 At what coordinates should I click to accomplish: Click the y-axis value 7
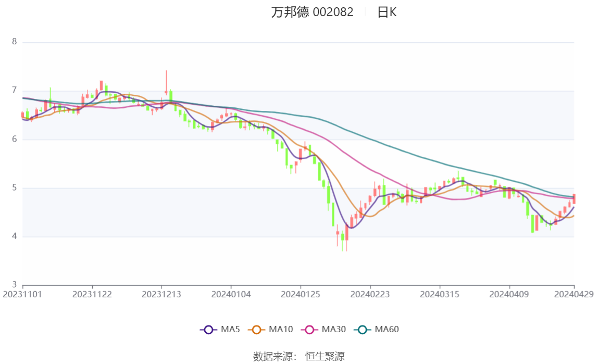click(15, 90)
